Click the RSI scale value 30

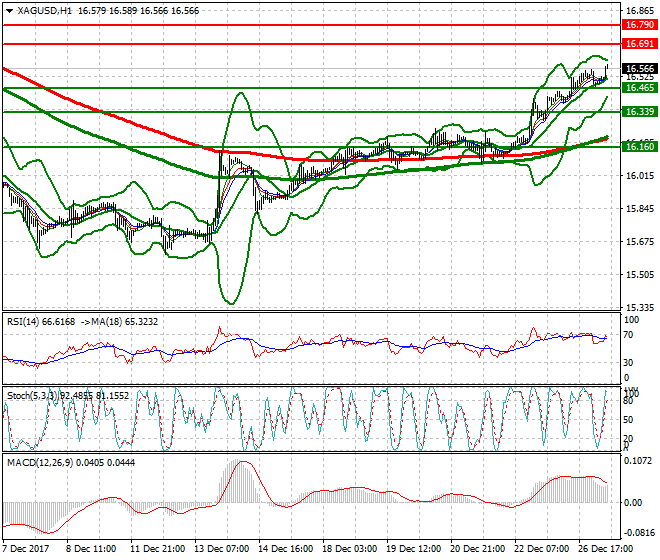tap(628, 363)
